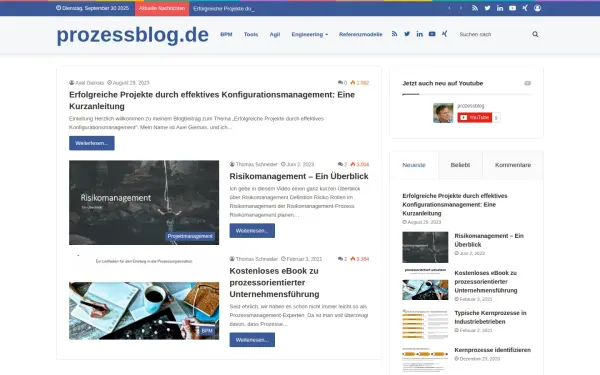This screenshot has width=600, height=375.
Task: Click the user login icon in top bar
Action: pos(537,8)
